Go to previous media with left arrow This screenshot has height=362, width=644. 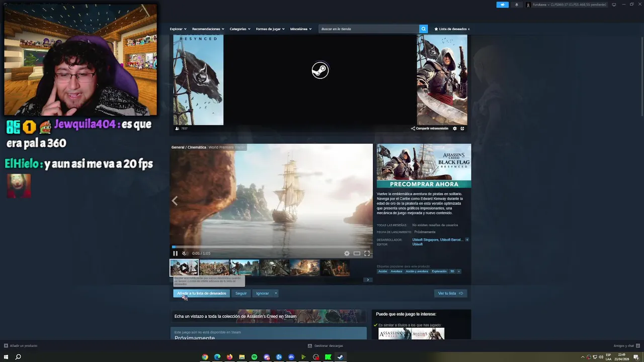[175, 201]
